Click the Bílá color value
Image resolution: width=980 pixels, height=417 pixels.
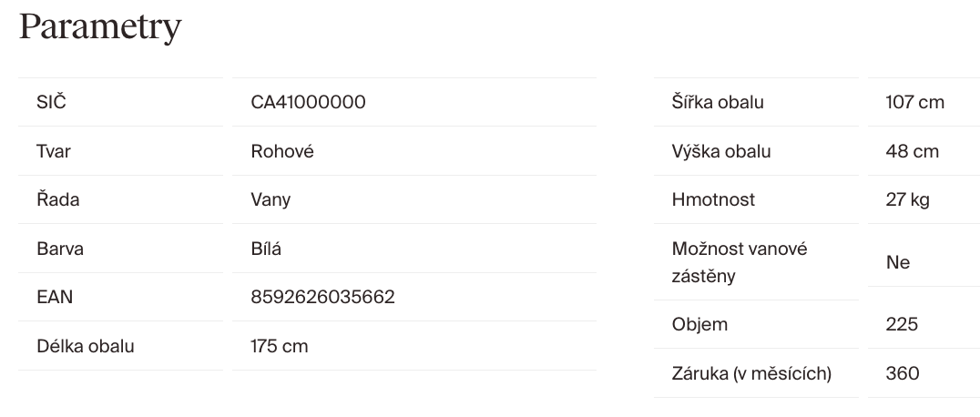pos(266,249)
